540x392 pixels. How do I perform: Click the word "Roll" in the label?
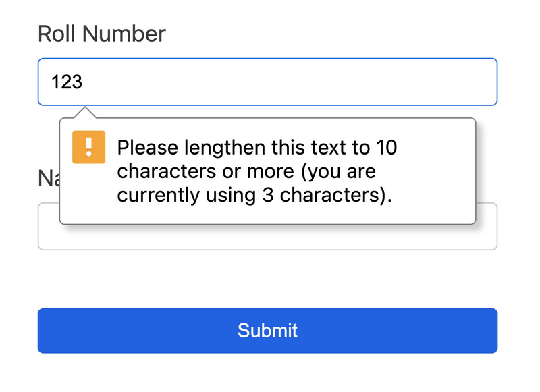[x=55, y=34]
